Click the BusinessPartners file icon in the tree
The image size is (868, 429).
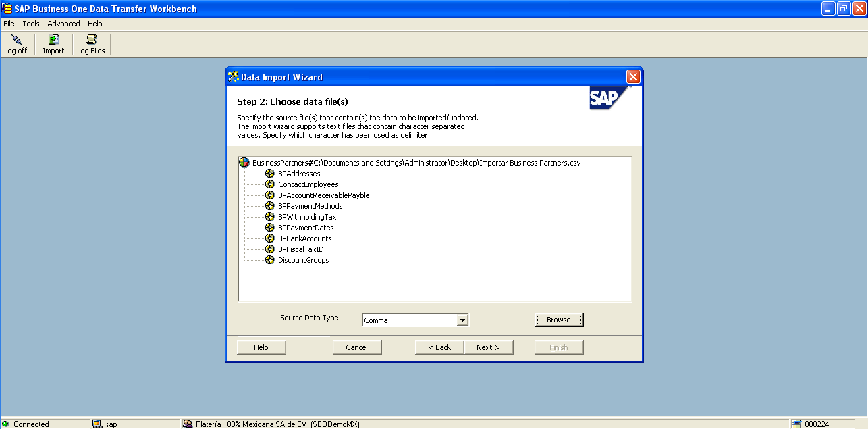coord(244,162)
